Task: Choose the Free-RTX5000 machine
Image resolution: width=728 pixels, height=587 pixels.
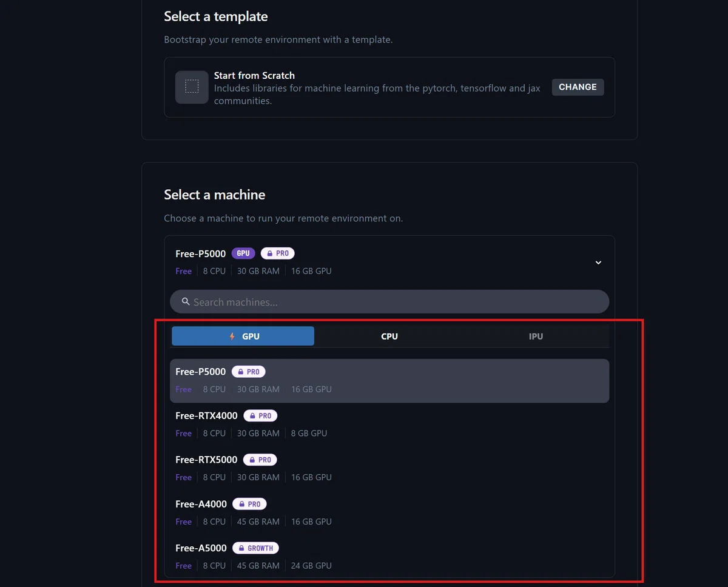Action: [389, 468]
